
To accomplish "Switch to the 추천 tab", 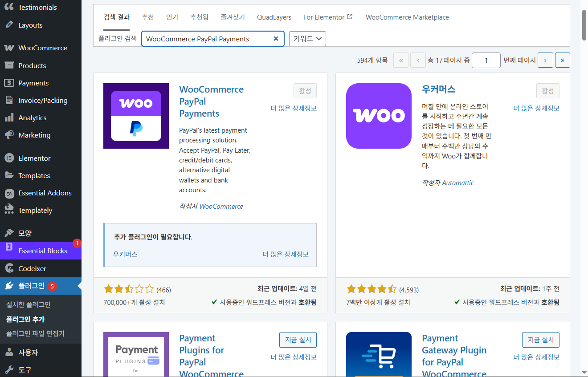I will coord(148,17).
